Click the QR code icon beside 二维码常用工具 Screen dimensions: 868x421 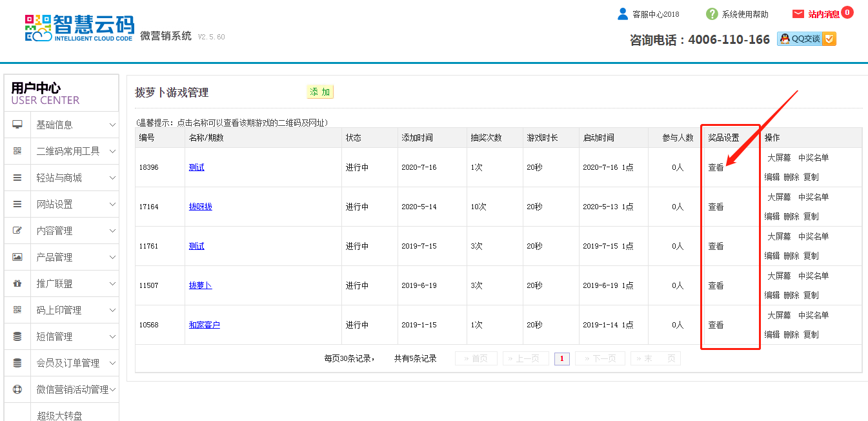[17, 151]
